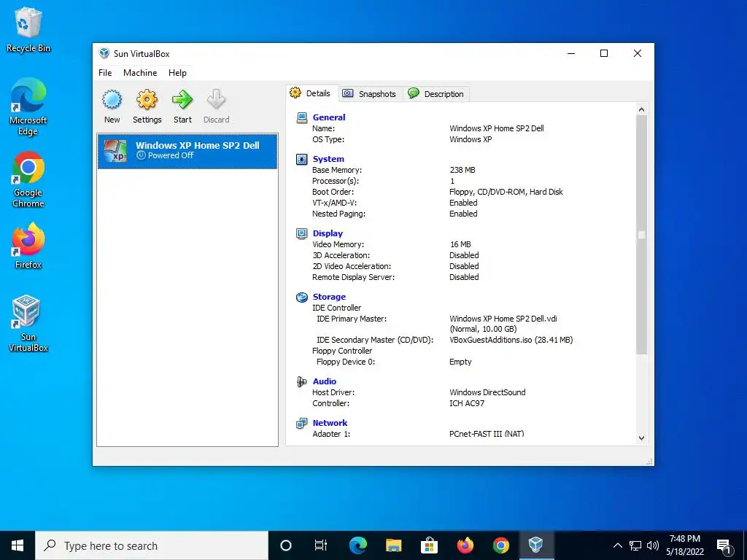Switch to the Snapshots tab

coord(370,94)
